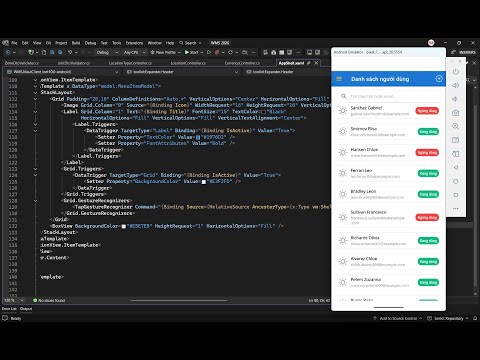Open Build menu

[x=76, y=43]
